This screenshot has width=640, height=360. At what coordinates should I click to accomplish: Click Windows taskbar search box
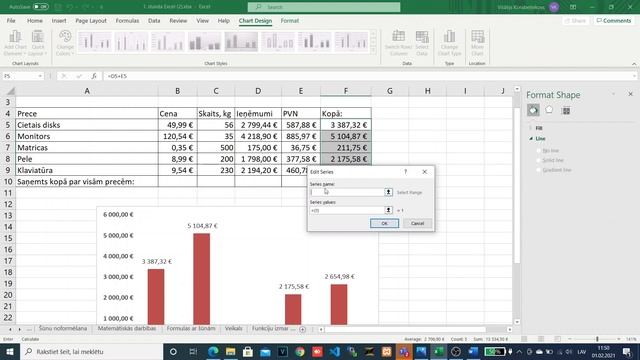[91, 351]
